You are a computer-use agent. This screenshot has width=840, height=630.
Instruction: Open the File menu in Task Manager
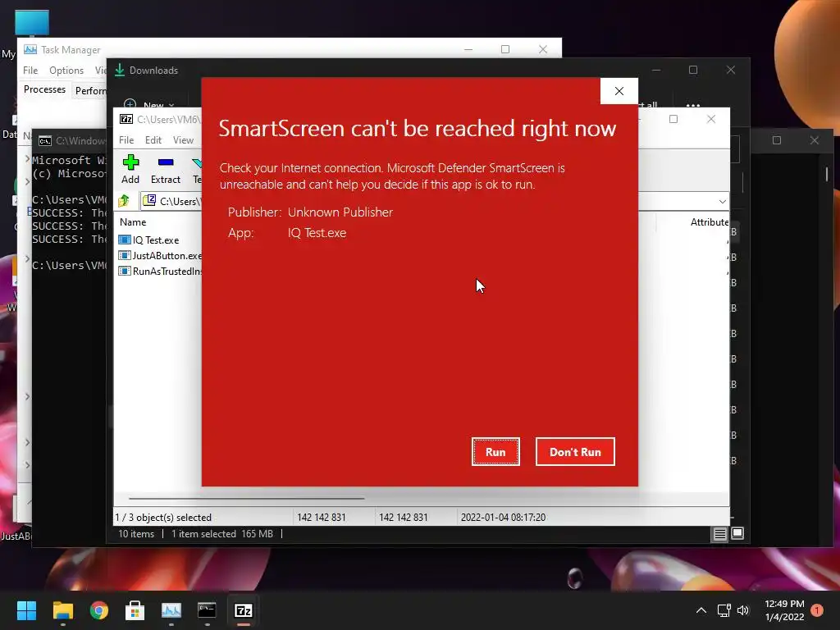click(x=30, y=71)
